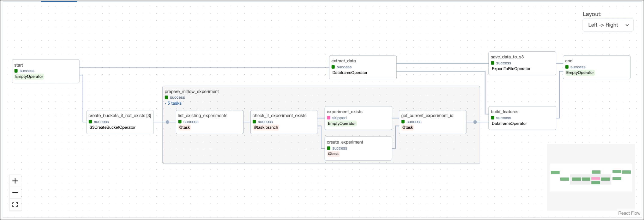644x220 pixels.
Task: Switch to the blue underlined tab at top
Action: click(x=59, y=2)
